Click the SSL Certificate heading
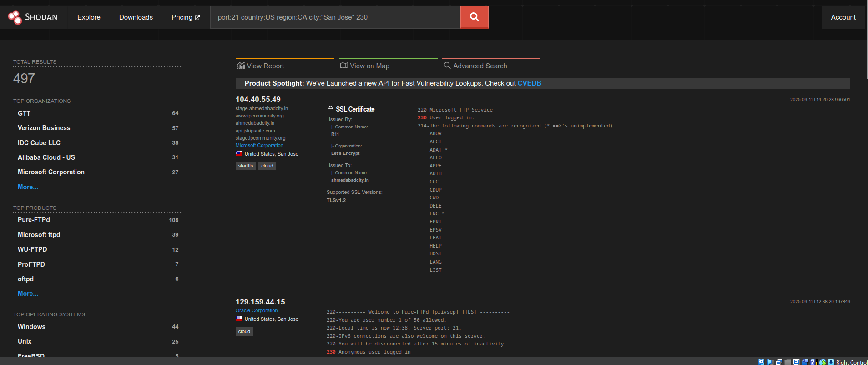Image resolution: width=868 pixels, height=365 pixels. tap(355, 109)
